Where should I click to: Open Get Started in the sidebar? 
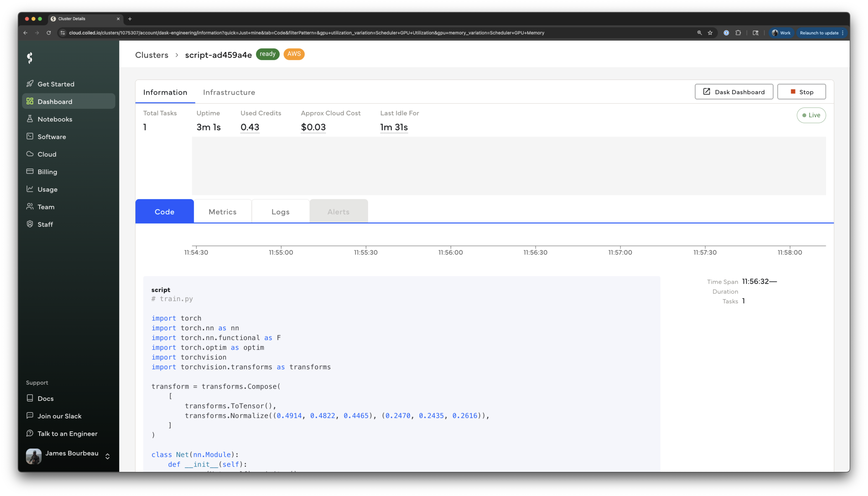[x=69, y=84]
